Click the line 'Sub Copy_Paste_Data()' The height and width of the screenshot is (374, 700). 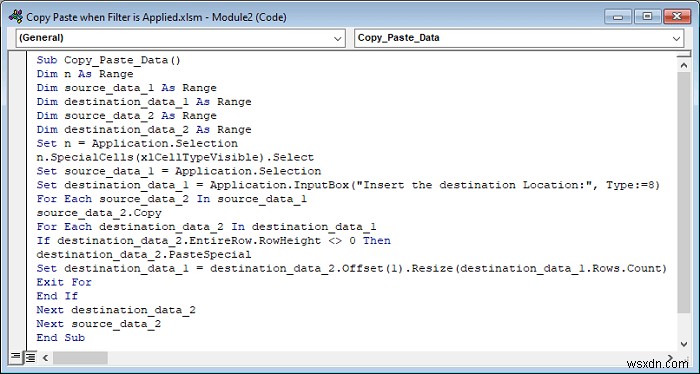click(108, 60)
